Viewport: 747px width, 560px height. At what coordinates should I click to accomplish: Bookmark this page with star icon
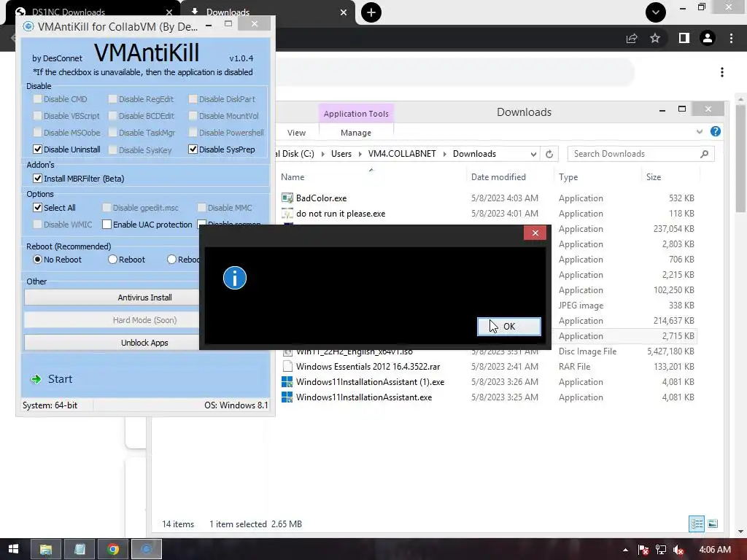coord(655,38)
